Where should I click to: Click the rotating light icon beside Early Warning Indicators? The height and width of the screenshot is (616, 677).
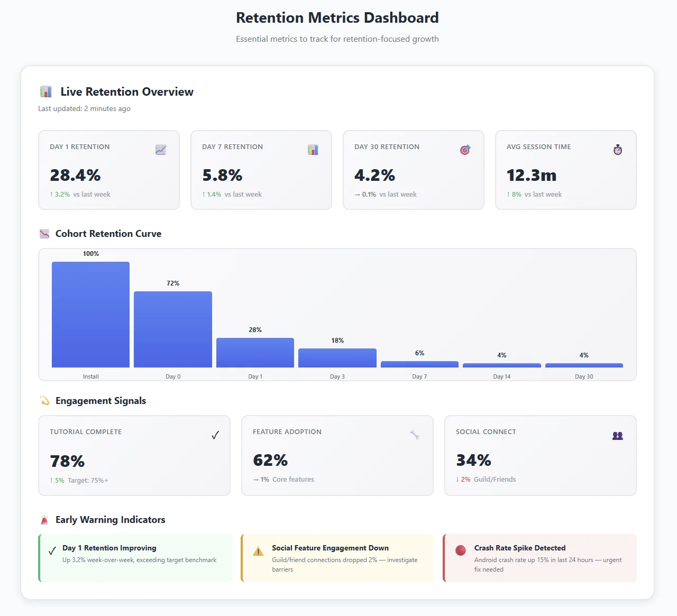coord(44,519)
